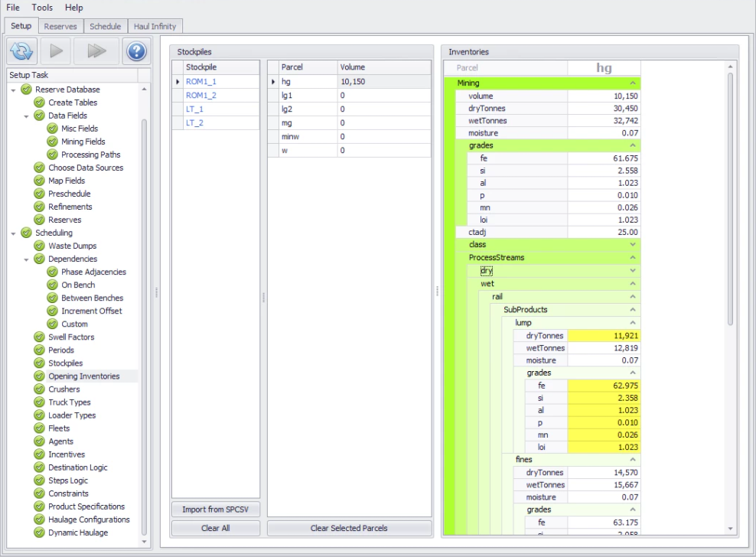
Task: Click green check icon beside Crushers
Action: click(40, 389)
